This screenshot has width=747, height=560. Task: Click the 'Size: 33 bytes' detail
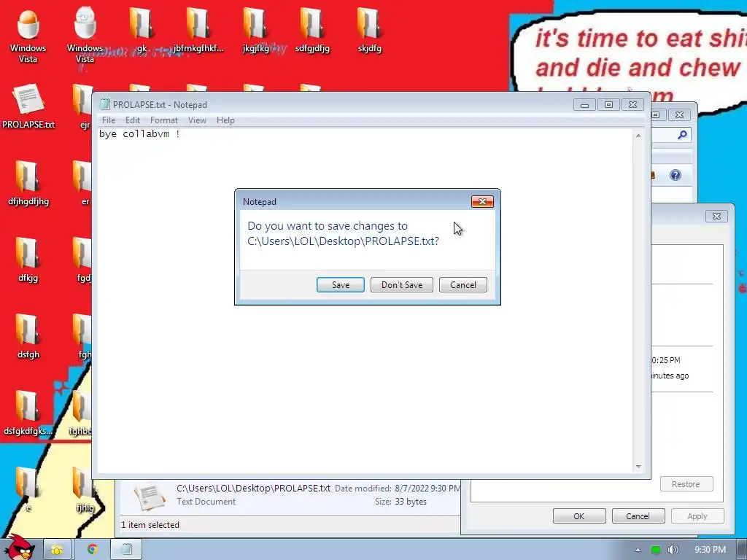(400, 502)
